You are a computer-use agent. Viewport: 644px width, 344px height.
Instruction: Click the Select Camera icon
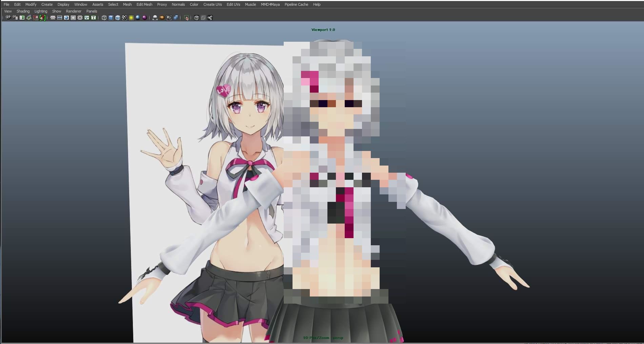(x=8, y=18)
